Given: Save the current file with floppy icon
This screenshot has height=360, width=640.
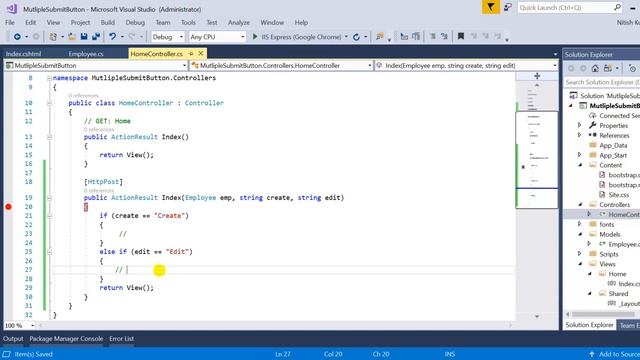Looking at the screenshot, I should coord(84,37).
